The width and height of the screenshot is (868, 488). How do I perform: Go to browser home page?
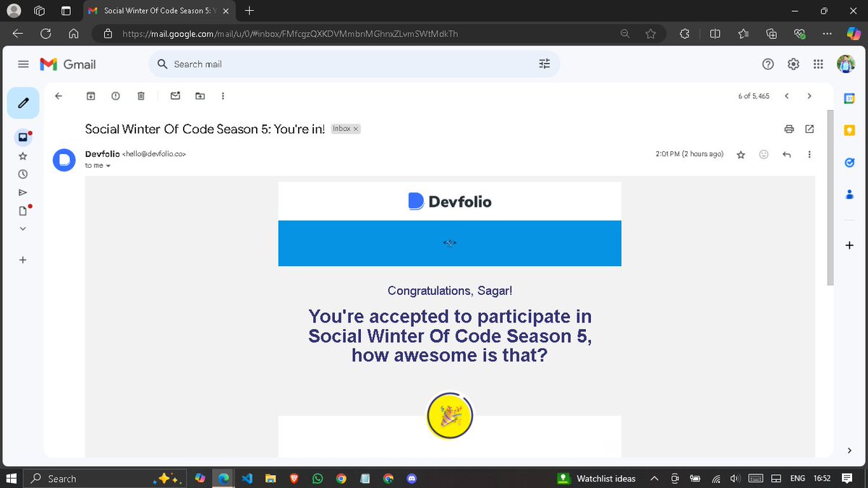click(73, 33)
